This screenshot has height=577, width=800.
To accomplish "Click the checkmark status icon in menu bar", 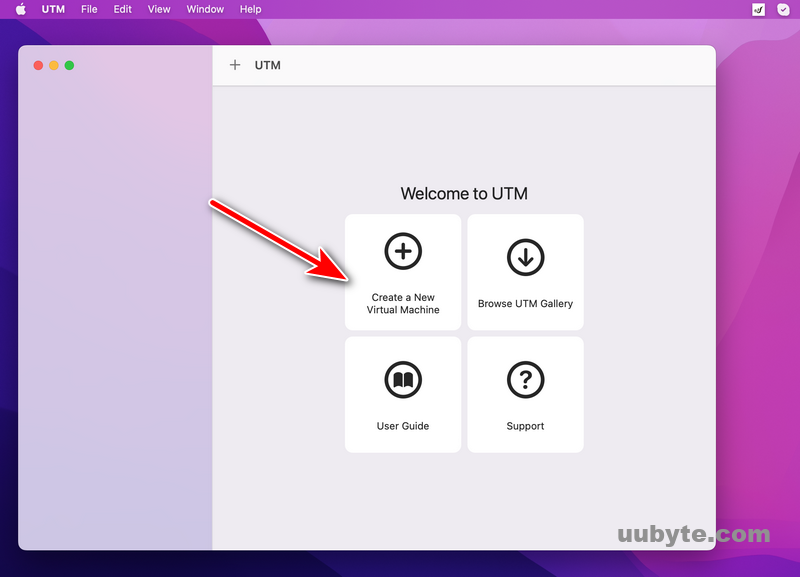I will coord(783,9).
